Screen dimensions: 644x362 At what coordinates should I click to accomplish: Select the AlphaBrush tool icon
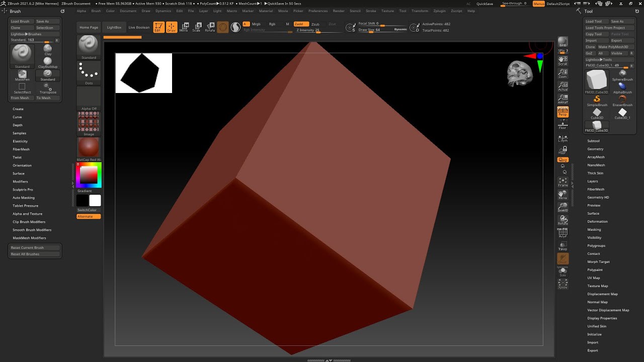pyautogui.click(x=622, y=88)
